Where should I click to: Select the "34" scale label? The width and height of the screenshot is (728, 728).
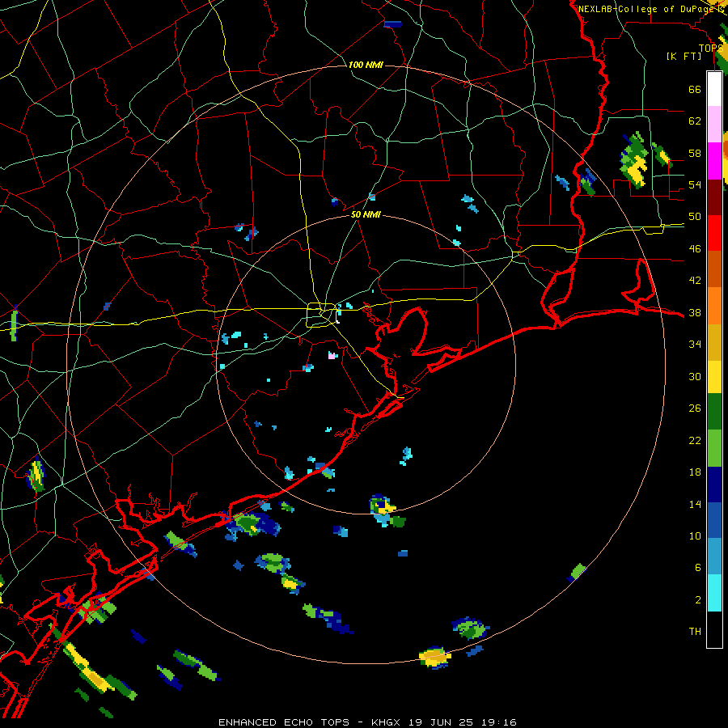click(x=695, y=345)
